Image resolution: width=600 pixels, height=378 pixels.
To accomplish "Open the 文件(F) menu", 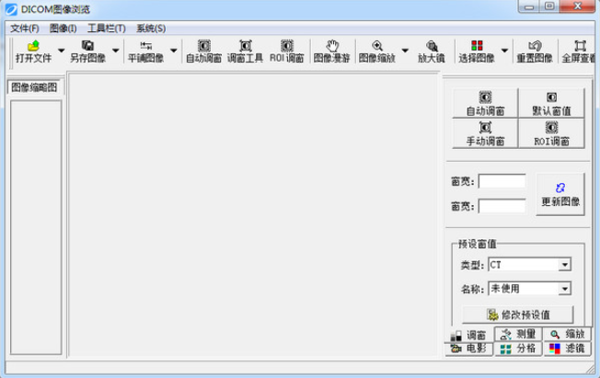I will pos(24,28).
